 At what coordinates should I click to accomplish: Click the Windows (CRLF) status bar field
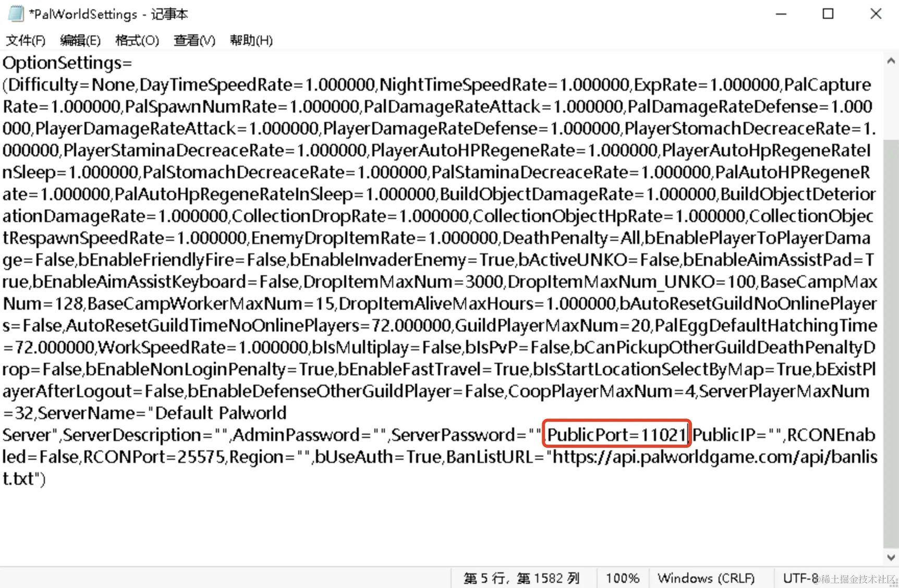pos(706,578)
